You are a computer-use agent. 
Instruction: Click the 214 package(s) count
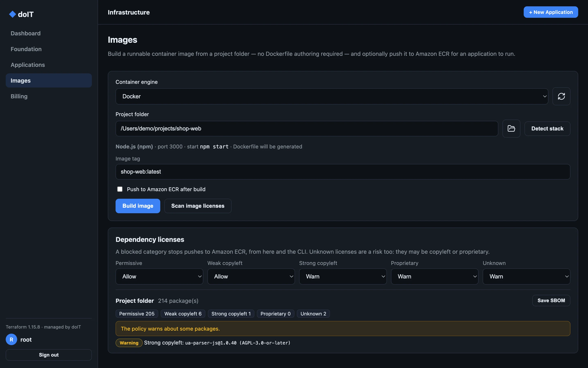pos(178,301)
